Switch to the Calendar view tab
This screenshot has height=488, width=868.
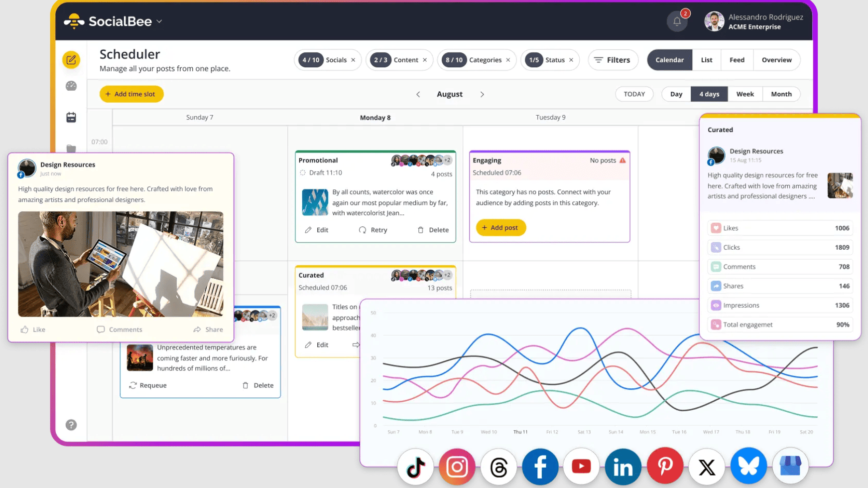pyautogui.click(x=669, y=60)
